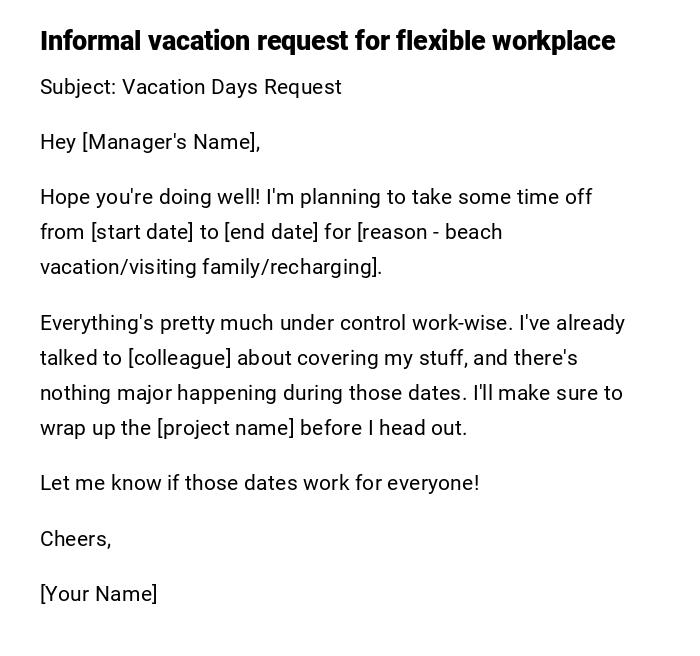Click the "Hope you're doing well!" sentence
This screenshot has width=700, height=656.
coord(150,197)
